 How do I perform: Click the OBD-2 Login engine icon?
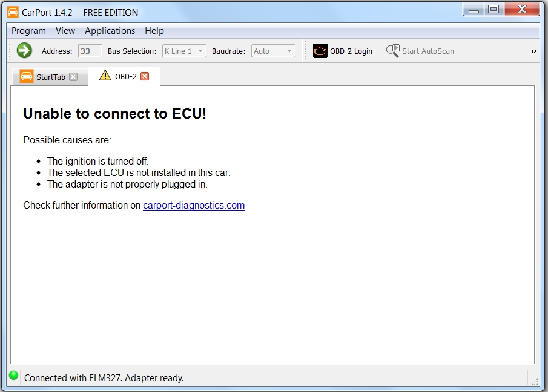320,51
